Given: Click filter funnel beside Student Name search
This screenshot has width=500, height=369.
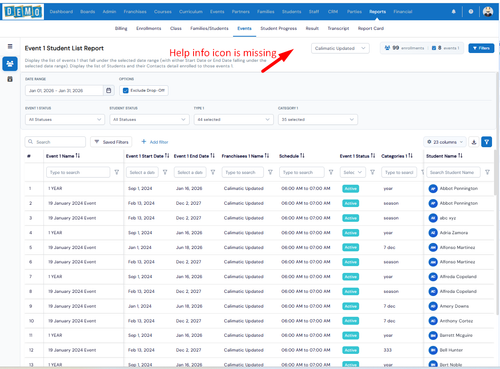Looking at the screenshot, I should click(487, 172).
